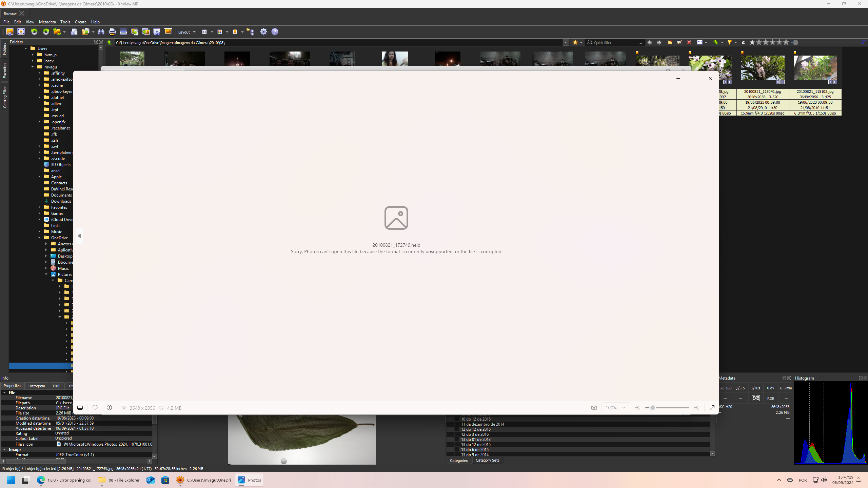Click the Capture screen camera icon
The width and height of the screenshot is (868, 488).
point(157,32)
